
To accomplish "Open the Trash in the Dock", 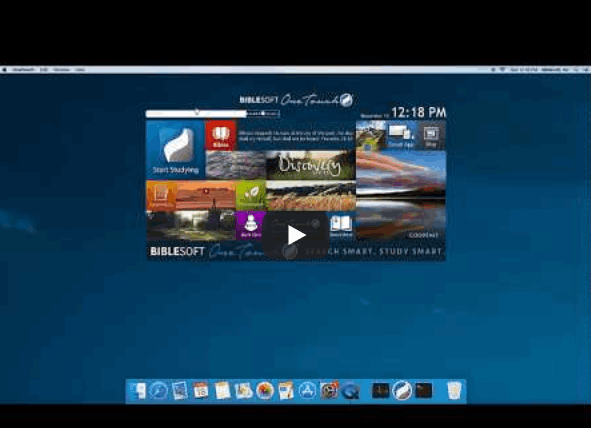I will (454, 391).
